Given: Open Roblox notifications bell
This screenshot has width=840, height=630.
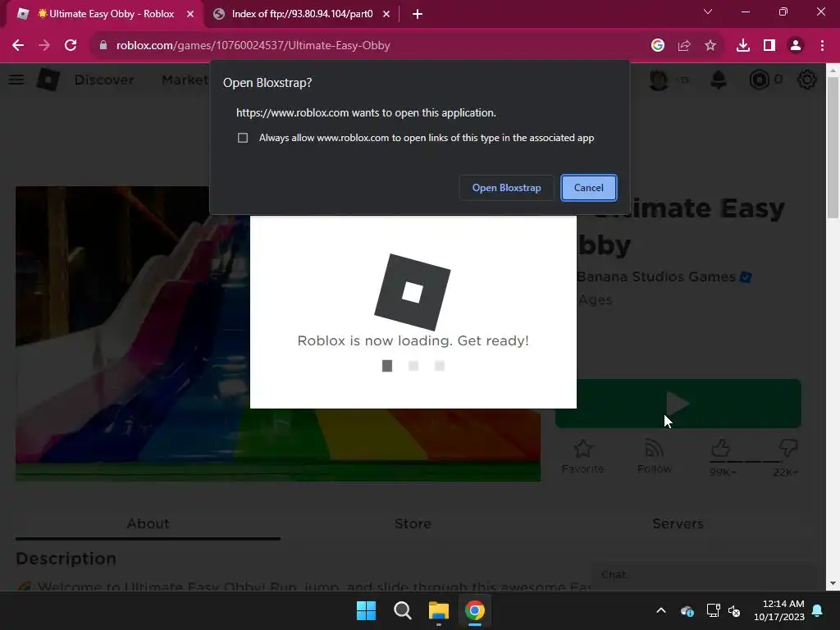Looking at the screenshot, I should (719, 80).
